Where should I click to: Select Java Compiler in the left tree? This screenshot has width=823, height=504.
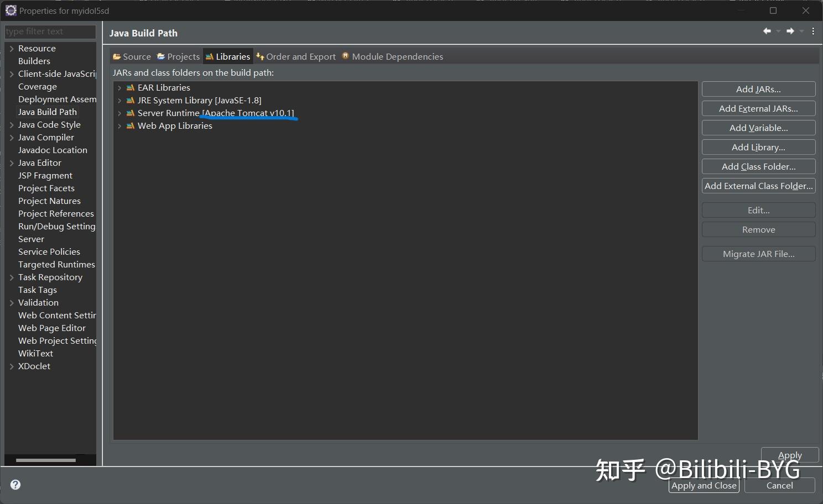[46, 137]
